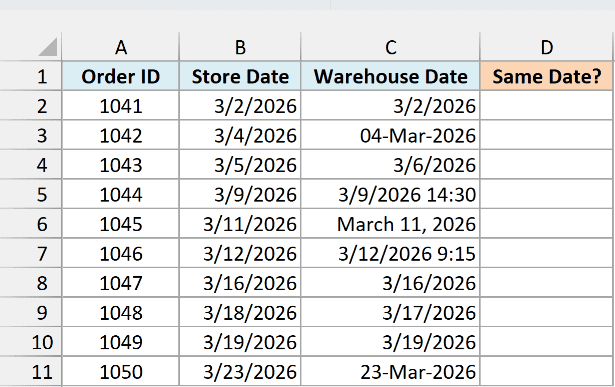Screen dimensions: 615x387
Task: Select Warehouse Date cell 3/6/2026
Action: tap(390, 165)
